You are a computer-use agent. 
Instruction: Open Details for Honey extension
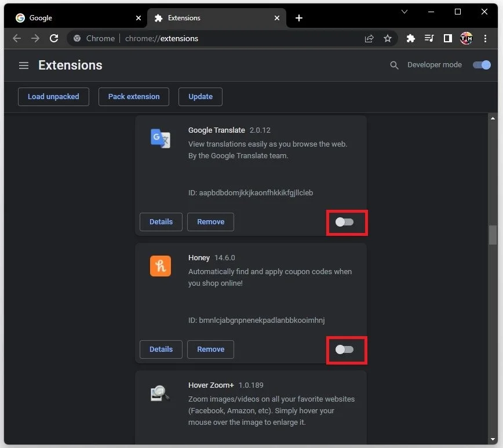[161, 349]
